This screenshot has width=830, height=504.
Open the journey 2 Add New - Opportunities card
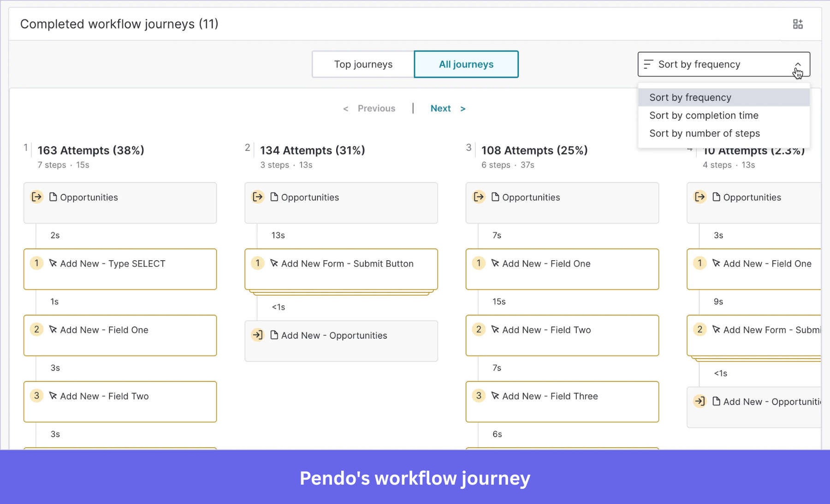(x=341, y=341)
